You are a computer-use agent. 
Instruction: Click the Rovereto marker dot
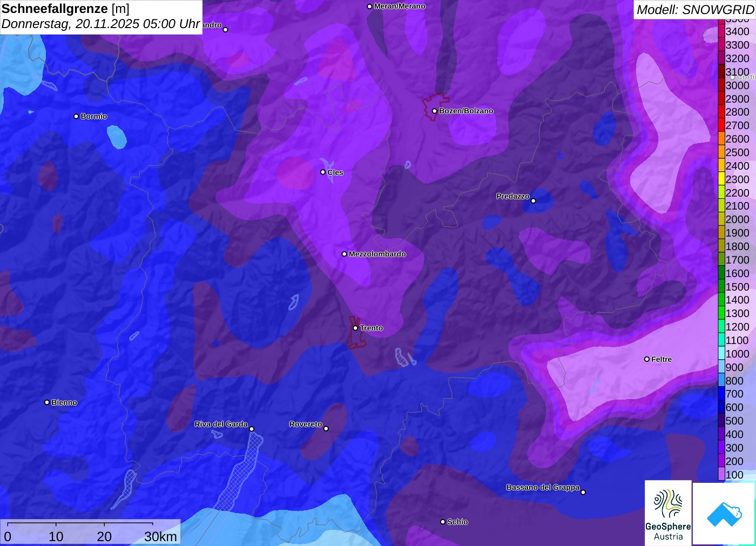click(326, 429)
